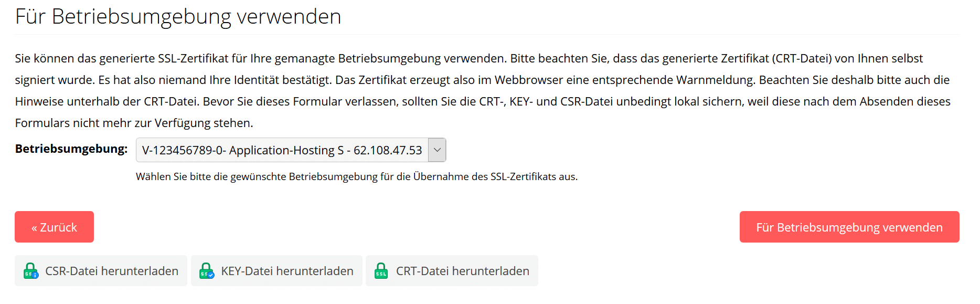Submit with red Für Betriebsumgebung verwenden button
Screen dimensions: 980x304
point(849,227)
